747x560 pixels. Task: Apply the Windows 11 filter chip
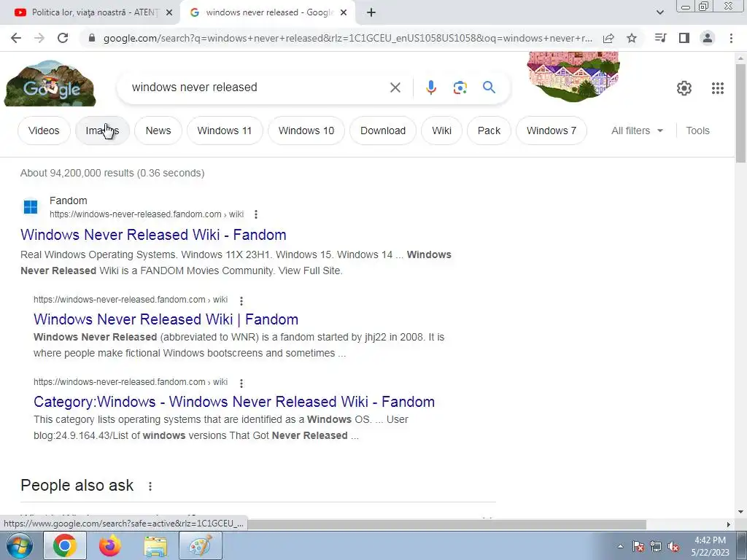click(225, 131)
